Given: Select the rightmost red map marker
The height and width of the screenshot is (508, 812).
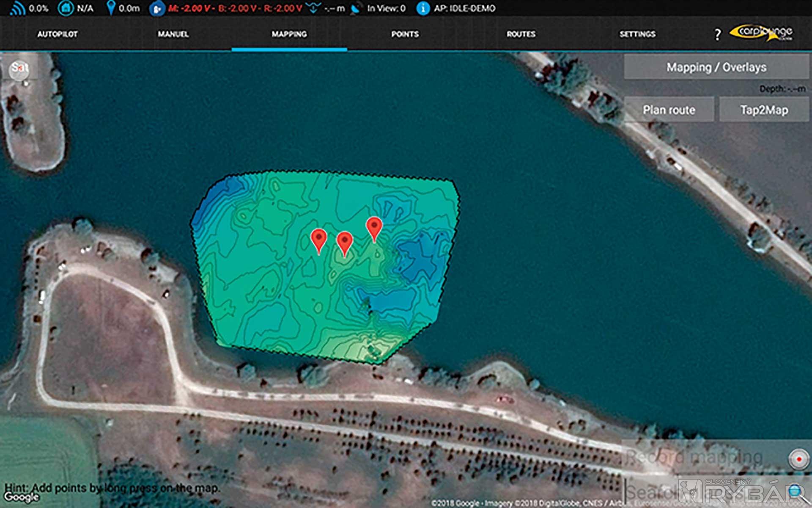Looking at the screenshot, I should tap(374, 228).
